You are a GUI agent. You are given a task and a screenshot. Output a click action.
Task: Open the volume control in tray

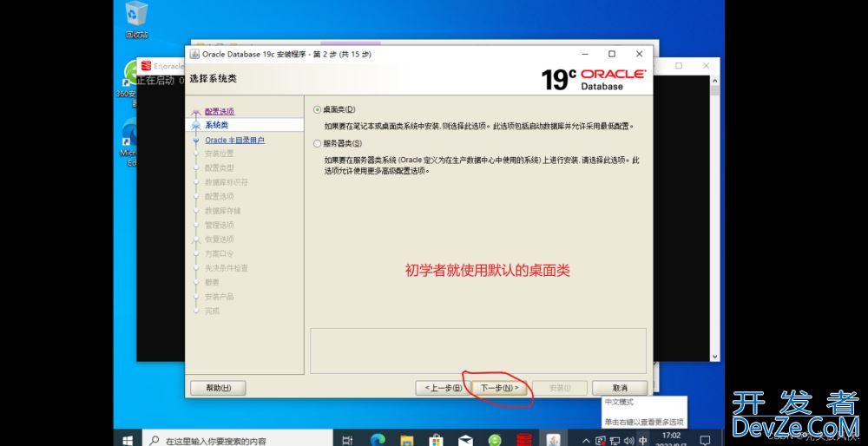[x=628, y=441]
